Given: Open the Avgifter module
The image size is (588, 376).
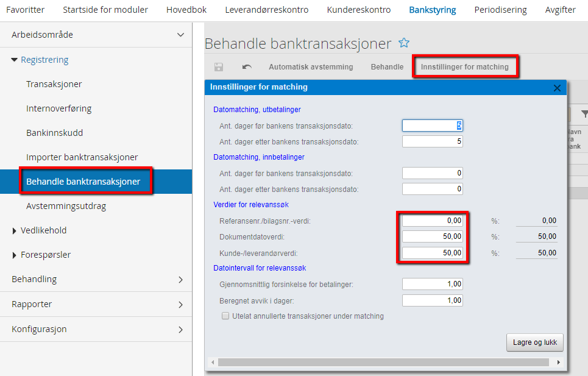Looking at the screenshot, I should point(560,10).
